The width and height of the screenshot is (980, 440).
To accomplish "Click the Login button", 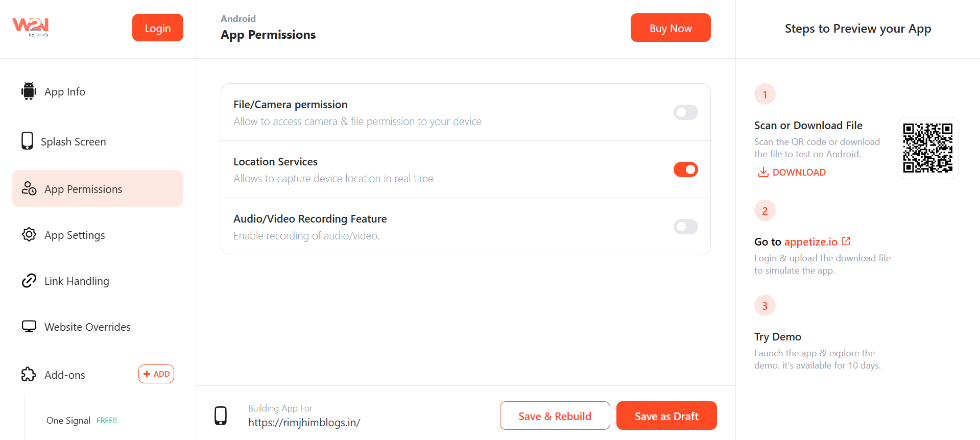I will tap(157, 28).
